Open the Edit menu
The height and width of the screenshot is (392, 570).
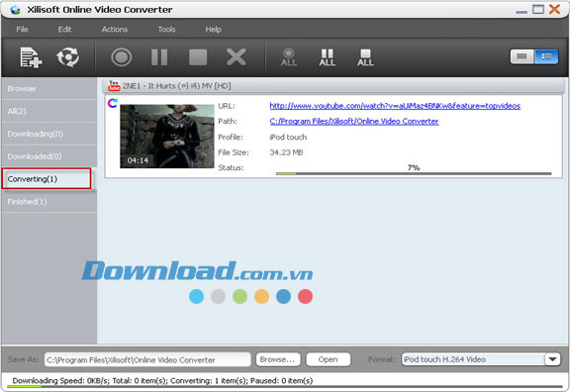click(64, 30)
